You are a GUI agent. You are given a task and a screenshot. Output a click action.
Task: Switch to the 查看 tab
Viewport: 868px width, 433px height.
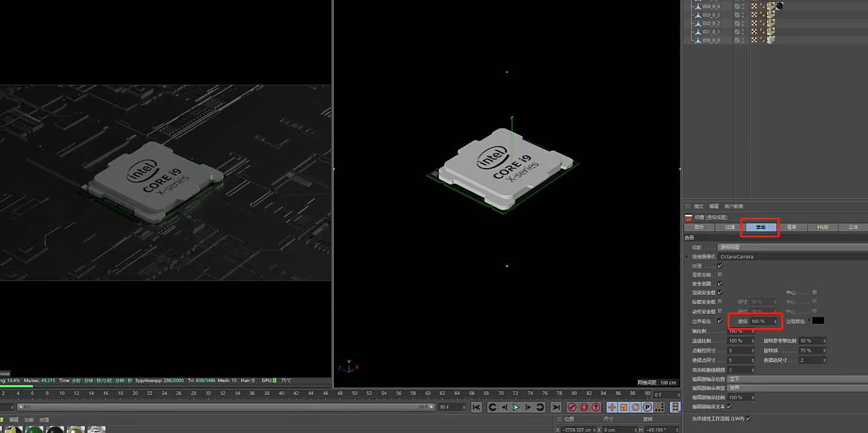click(x=761, y=227)
